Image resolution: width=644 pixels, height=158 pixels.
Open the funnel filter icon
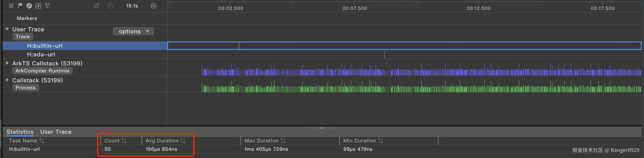click(x=47, y=6)
